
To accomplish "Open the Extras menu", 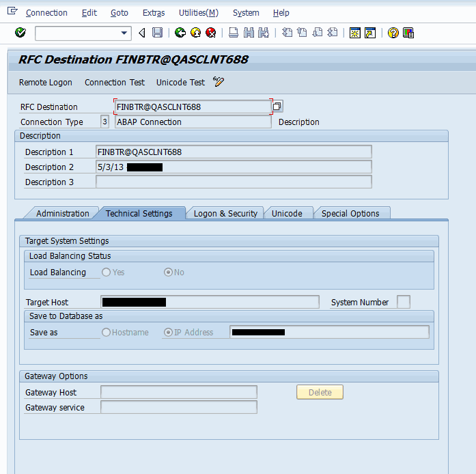I will pos(154,13).
